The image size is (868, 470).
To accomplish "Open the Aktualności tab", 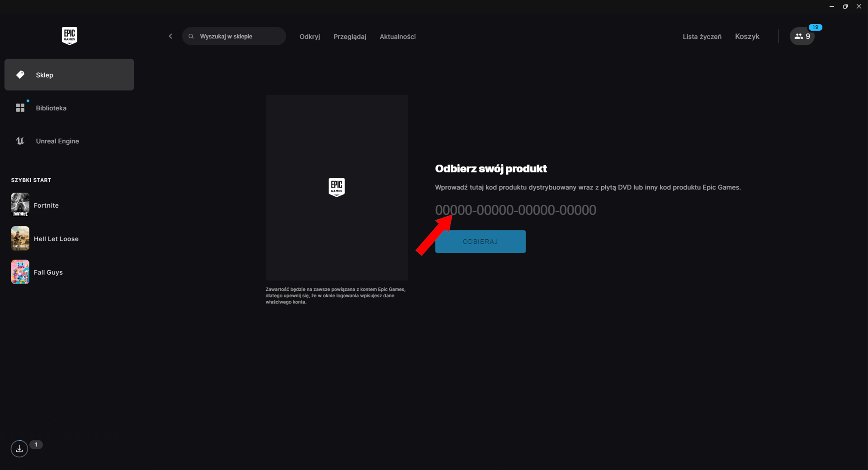I will point(397,37).
